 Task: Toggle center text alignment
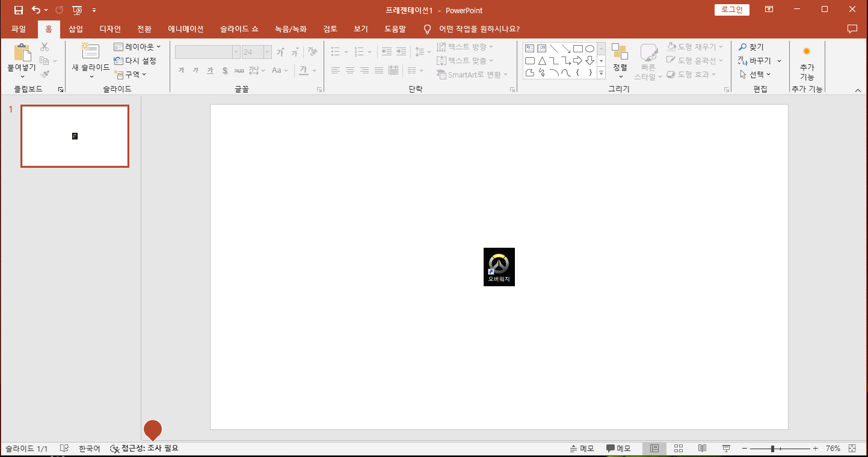click(x=349, y=70)
